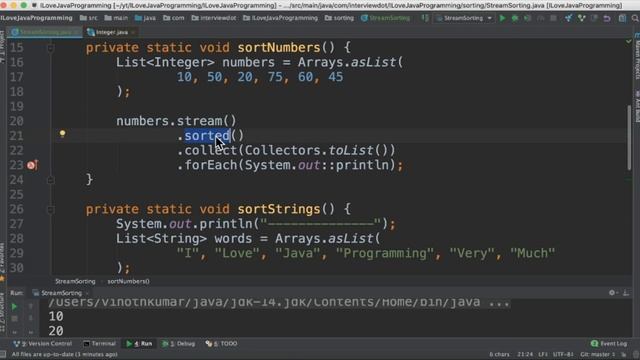Open the Debug tool window
This screenshot has height=360, width=640.
[x=179, y=344]
